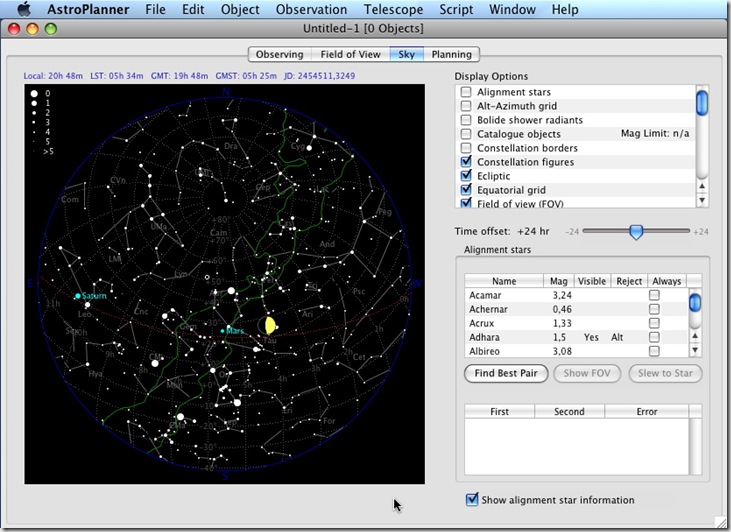Click alignment stars list scrollbar thumb
Image resolution: width=731 pixels, height=532 pixels.
coord(695,303)
